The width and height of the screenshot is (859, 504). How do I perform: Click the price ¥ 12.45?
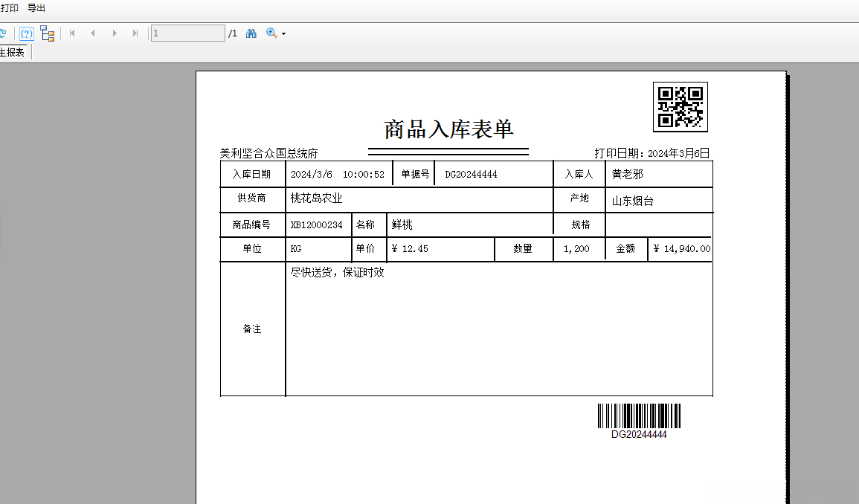[x=410, y=249]
